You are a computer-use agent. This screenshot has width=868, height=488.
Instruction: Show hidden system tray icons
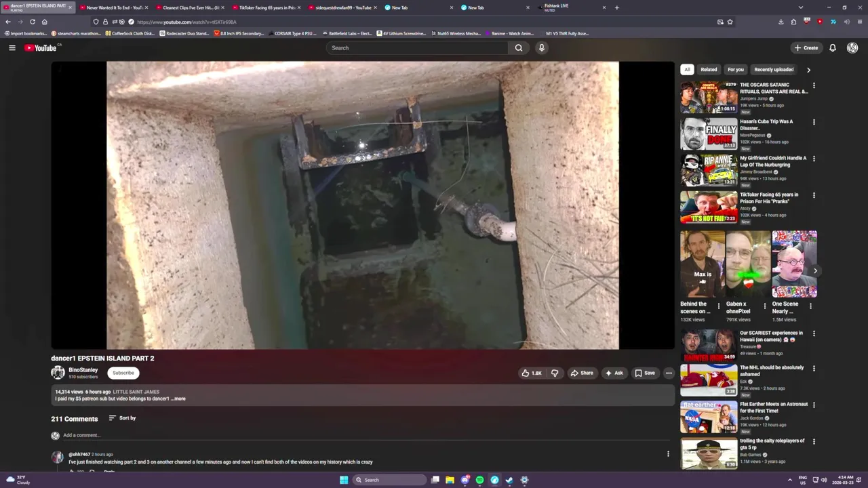(789, 480)
